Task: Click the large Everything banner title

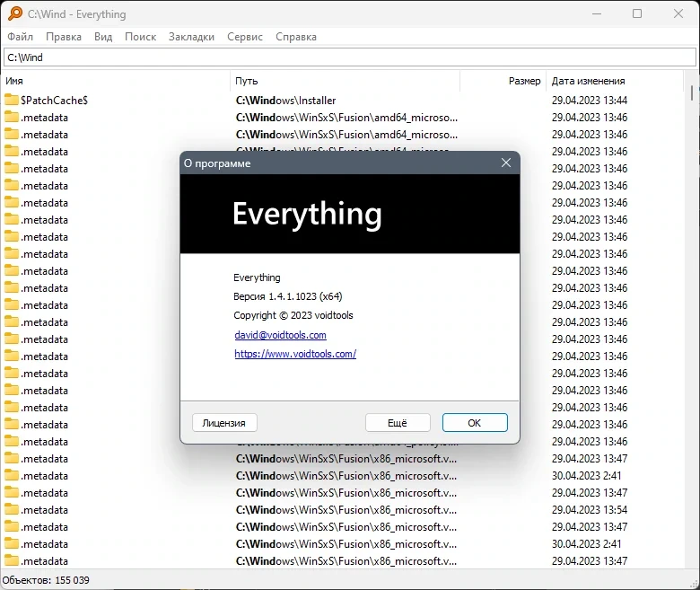Action: coord(307,215)
